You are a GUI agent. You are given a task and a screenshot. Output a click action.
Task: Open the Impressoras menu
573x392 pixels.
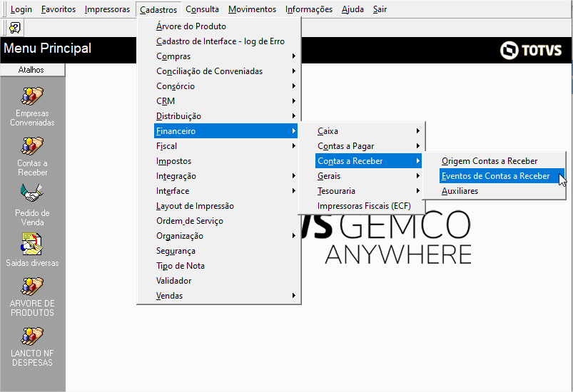point(107,9)
